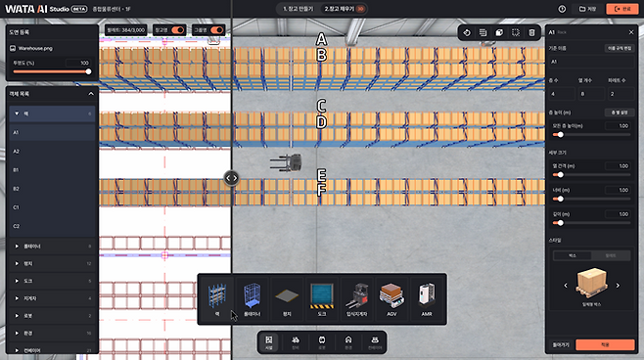Click the base name field containing A1
Screen dimensions: 644x360
591,62
